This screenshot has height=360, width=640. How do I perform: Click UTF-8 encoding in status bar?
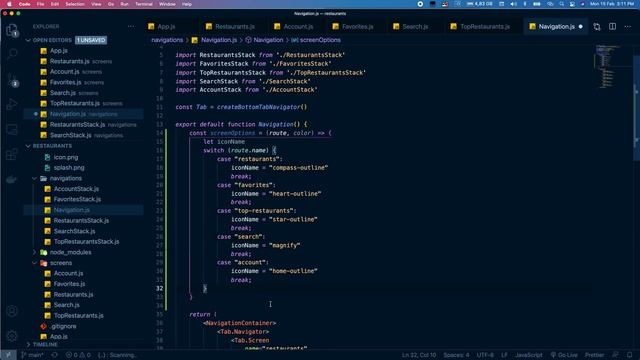point(485,355)
